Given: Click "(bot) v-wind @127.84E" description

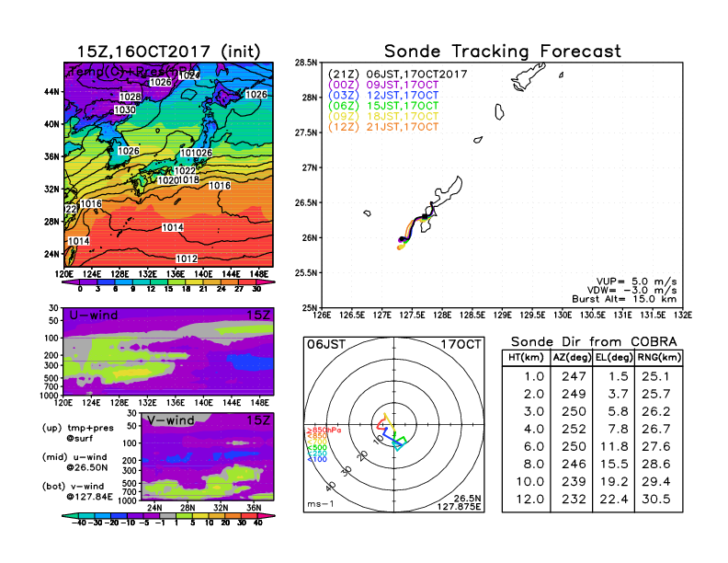Looking at the screenshot, I should tap(77, 491).
